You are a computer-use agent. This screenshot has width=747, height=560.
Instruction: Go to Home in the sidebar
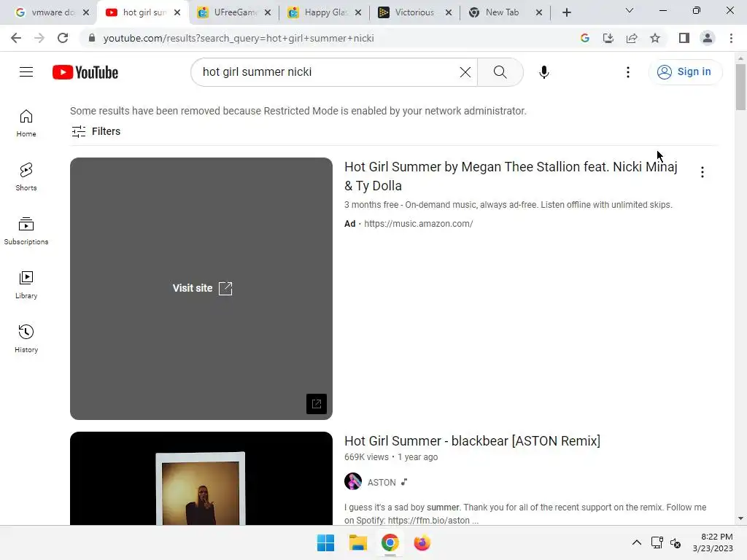coord(26,123)
